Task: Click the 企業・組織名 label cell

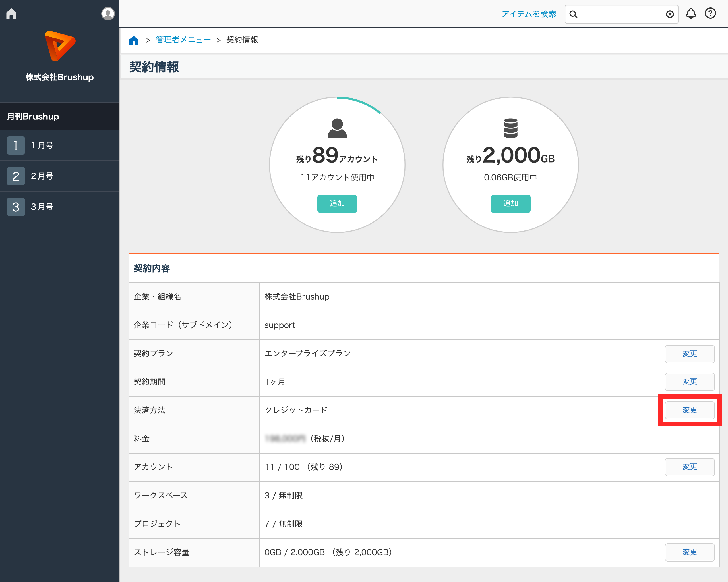Action: pyautogui.click(x=194, y=297)
